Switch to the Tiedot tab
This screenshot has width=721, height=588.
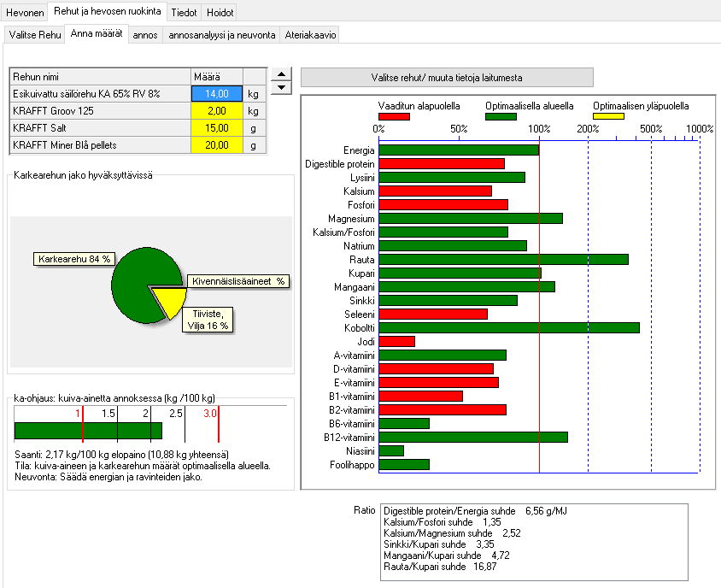coord(184,13)
